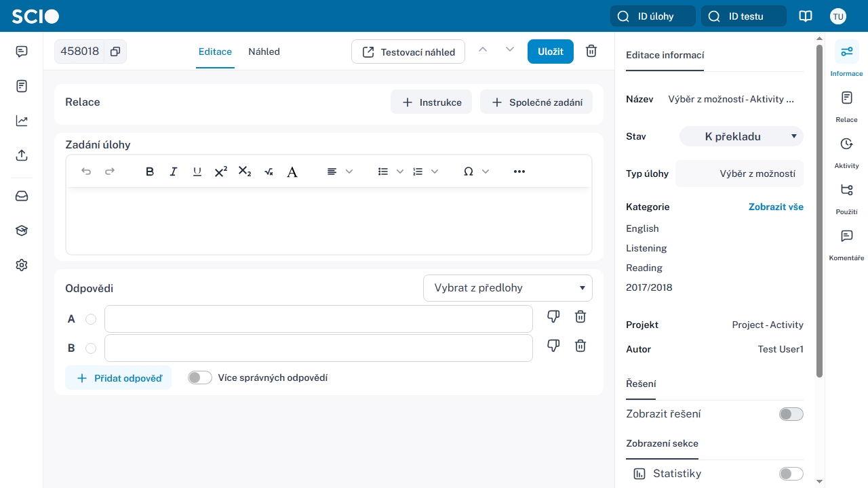Open the chat messages sidebar icon
Screen dimensions: 868x488
pyautogui.click(x=22, y=52)
